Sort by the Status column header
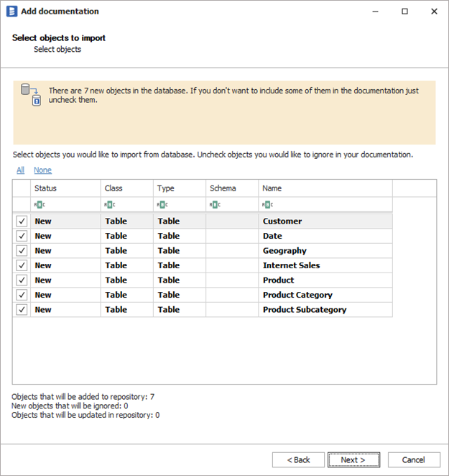Viewport: 449px width, 476px height. (x=65, y=188)
